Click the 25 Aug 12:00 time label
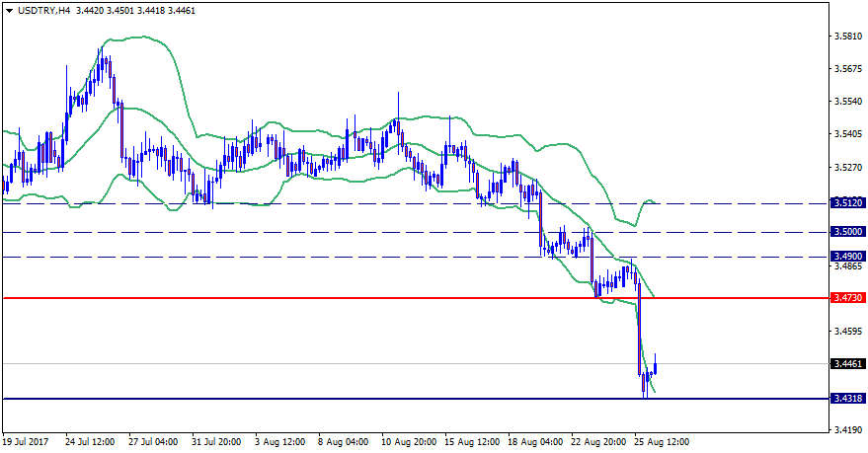 [x=662, y=442]
